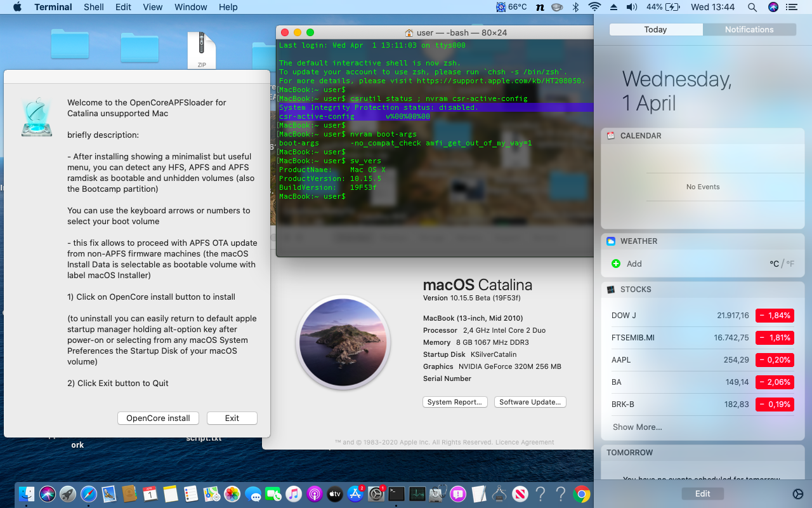Open the Apple menu
The width and height of the screenshot is (812, 508).
coord(17,7)
